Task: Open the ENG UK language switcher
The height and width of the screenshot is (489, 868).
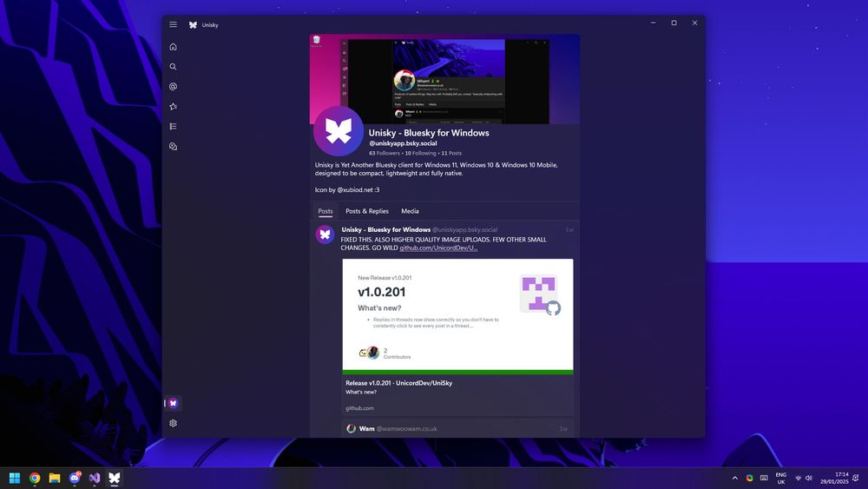Action: [x=781, y=478]
